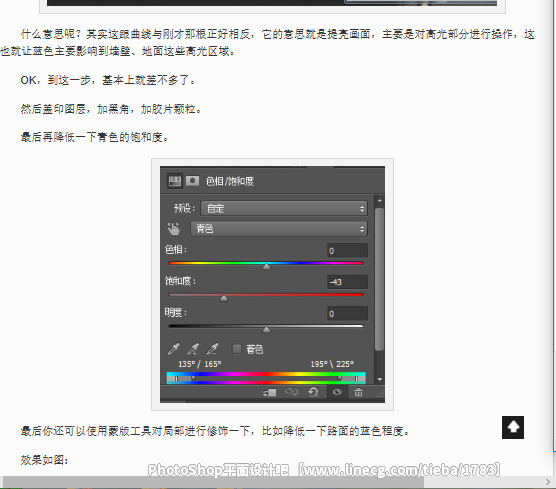Click the line starting with OK，到这一步
556x489 pixels.
pyautogui.click(x=108, y=80)
